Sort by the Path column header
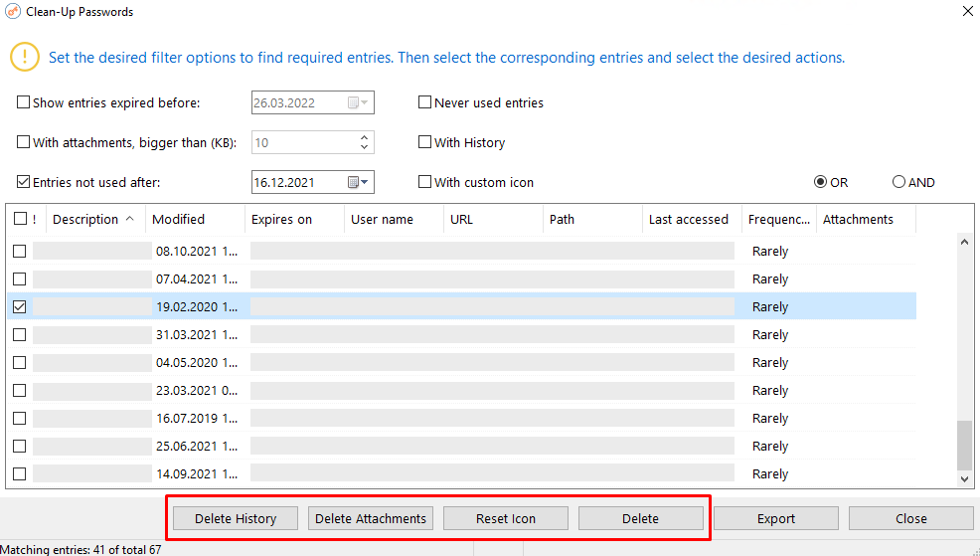The image size is (980, 556). (592, 219)
